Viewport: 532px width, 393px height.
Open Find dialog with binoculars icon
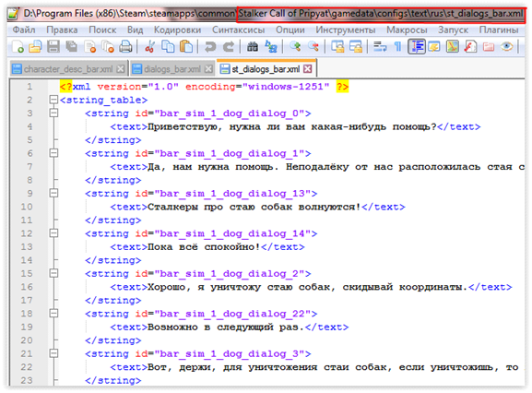(252, 46)
